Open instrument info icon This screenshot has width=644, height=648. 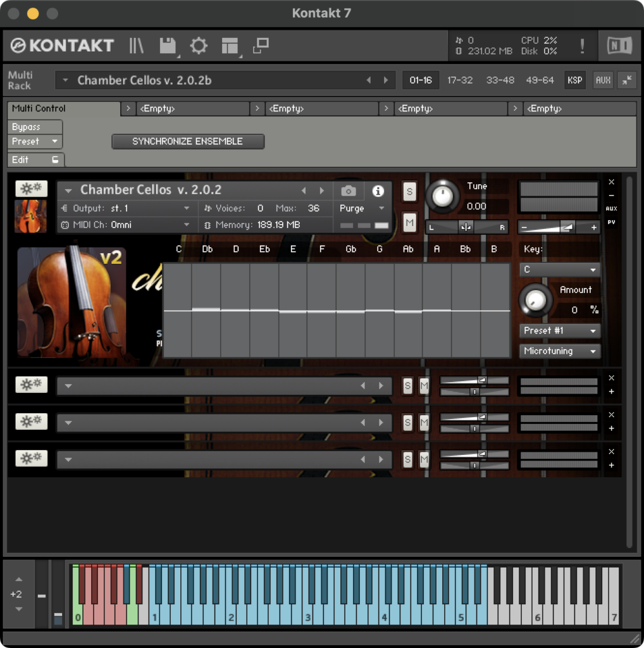coord(378,191)
